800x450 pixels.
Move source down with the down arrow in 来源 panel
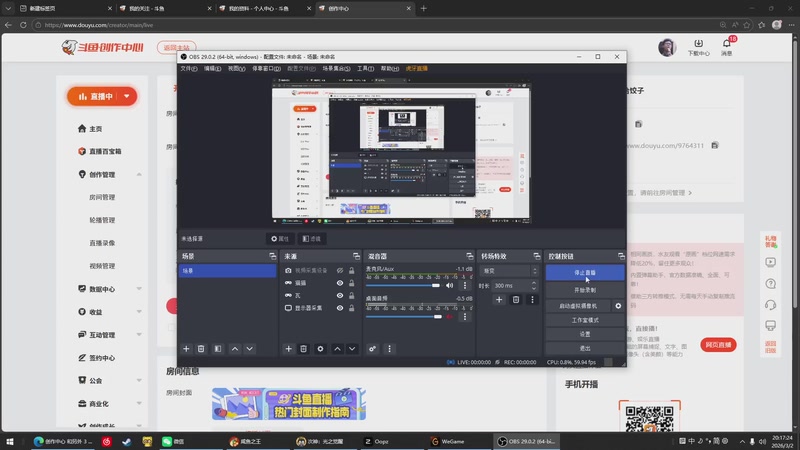click(352, 349)
